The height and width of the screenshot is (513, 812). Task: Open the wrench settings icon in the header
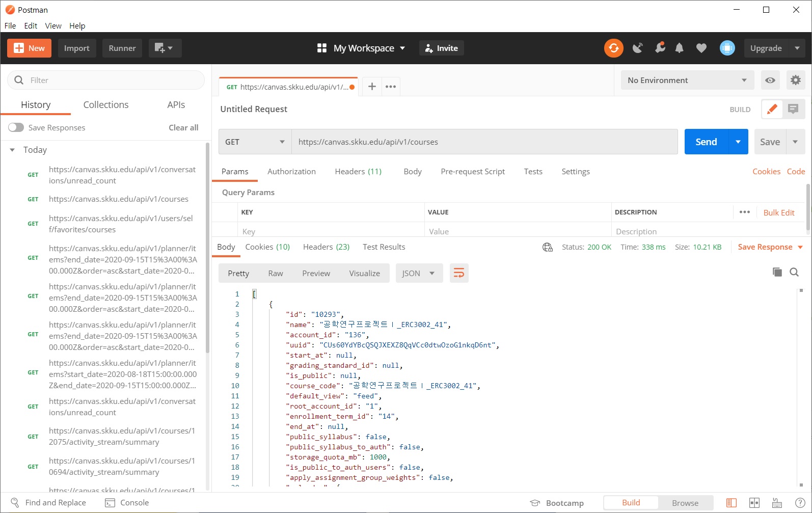[x=660, y=47]
